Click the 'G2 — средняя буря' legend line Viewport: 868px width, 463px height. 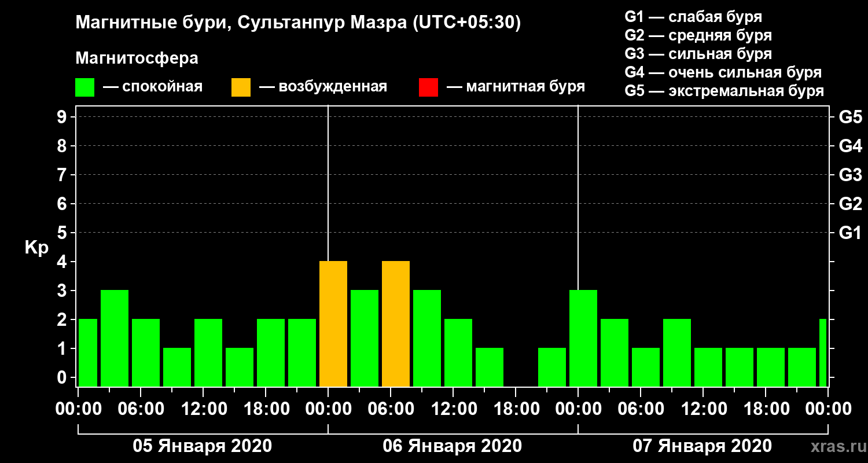click(x=698, y=35)
